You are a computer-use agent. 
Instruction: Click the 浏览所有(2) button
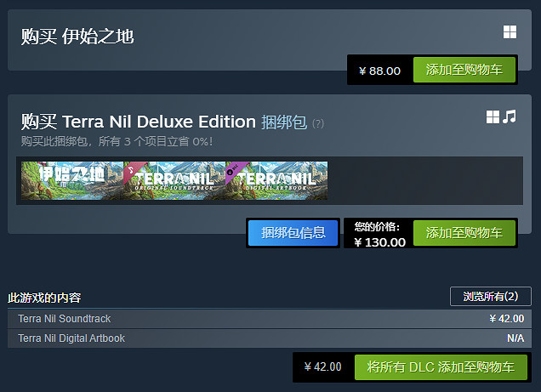click(490, 297)
